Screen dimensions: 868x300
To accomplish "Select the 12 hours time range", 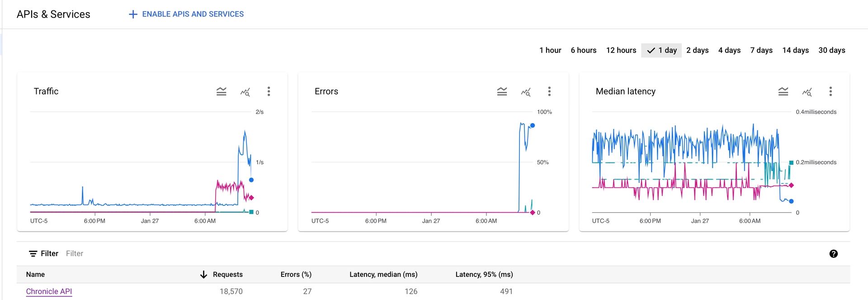I will click(x=621, y=50).
